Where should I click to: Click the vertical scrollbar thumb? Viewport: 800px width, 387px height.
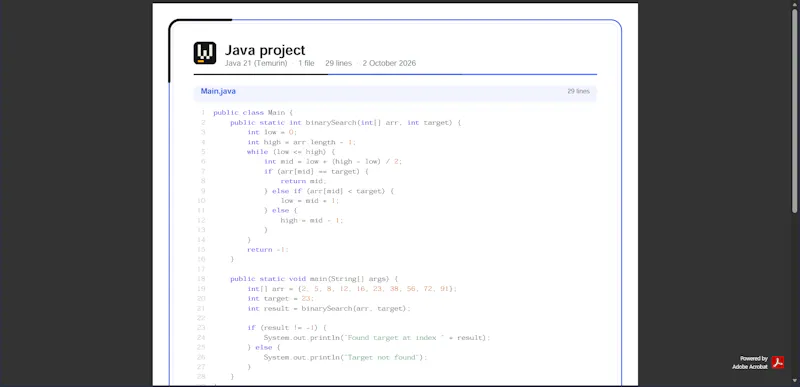[794, 111]
